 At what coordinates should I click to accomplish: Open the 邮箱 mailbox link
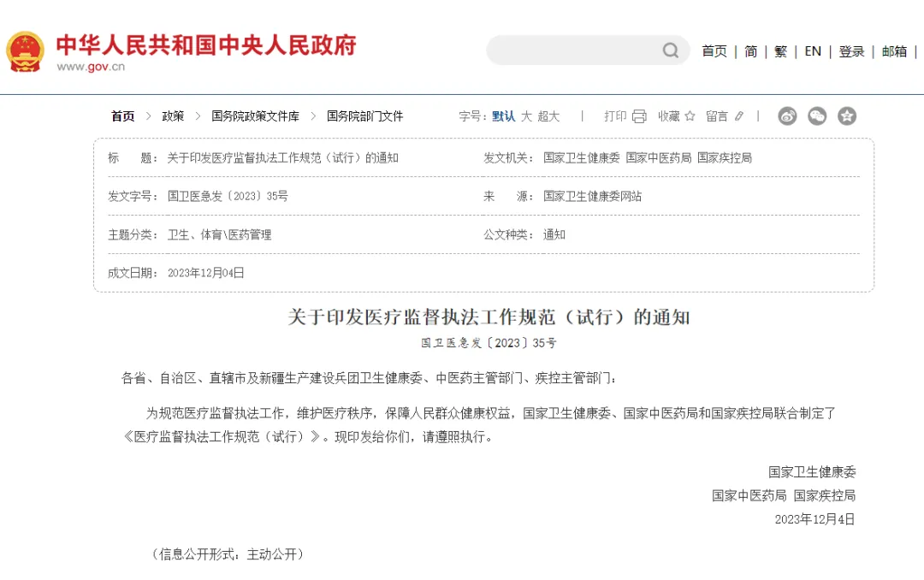893,51
